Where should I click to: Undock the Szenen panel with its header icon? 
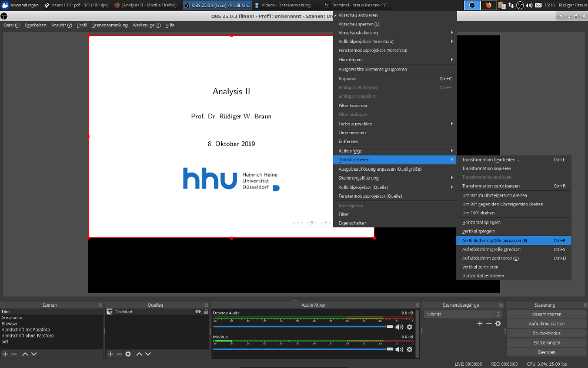(x=101, y=305)
